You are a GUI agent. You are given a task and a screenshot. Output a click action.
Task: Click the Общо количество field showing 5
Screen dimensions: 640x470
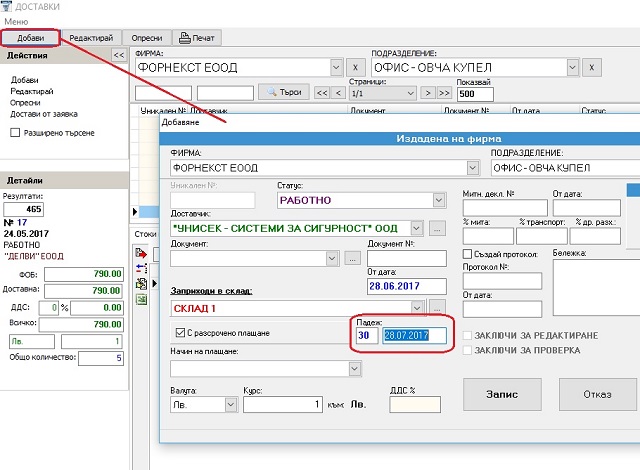point(101,358)
